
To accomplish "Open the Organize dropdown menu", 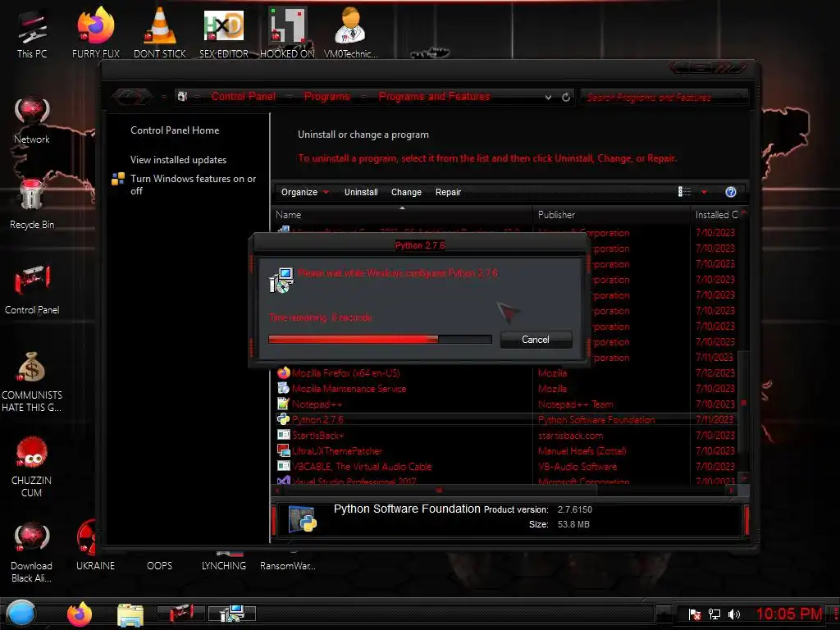I will click(305, 192).
